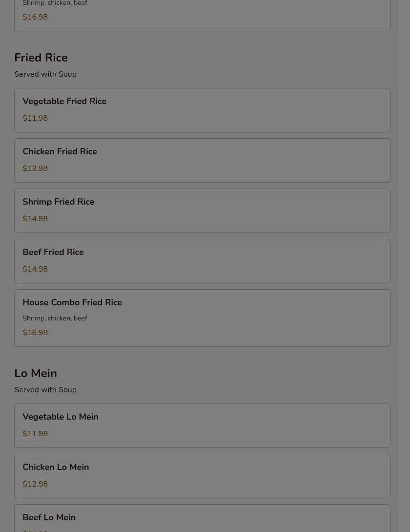Click the $11.98 price on Vegetable Lo Mein
The image size is (410, 532).
(x=35, y=434)
